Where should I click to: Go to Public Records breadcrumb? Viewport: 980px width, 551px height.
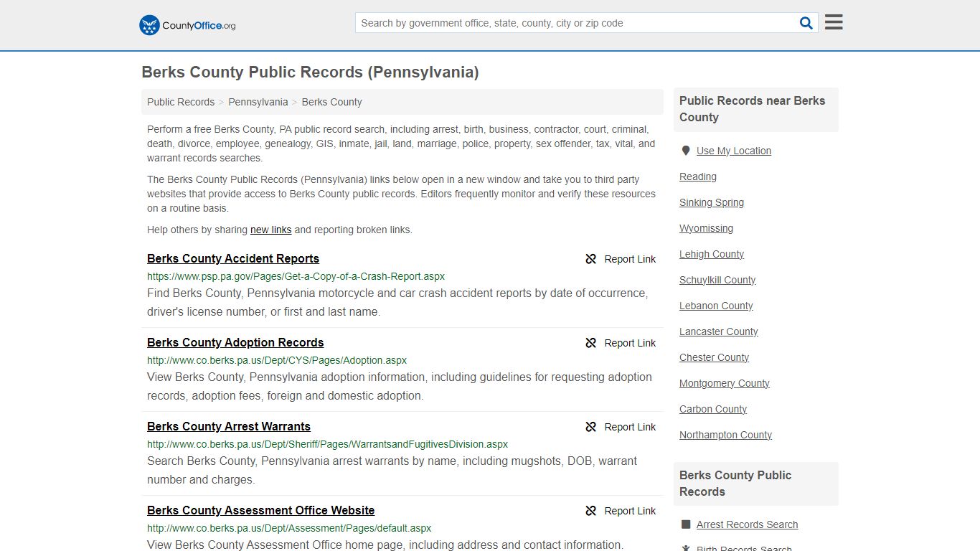(181, 102)
